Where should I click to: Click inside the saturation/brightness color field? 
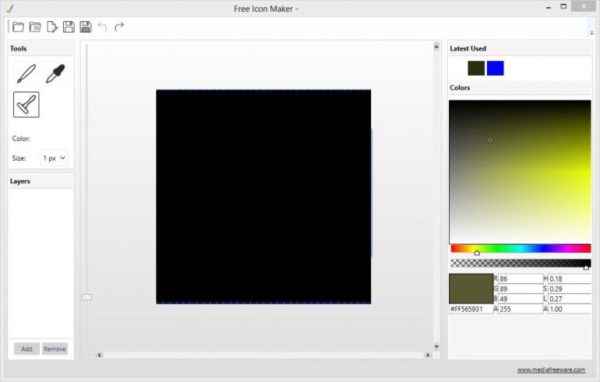pos(520,171)
